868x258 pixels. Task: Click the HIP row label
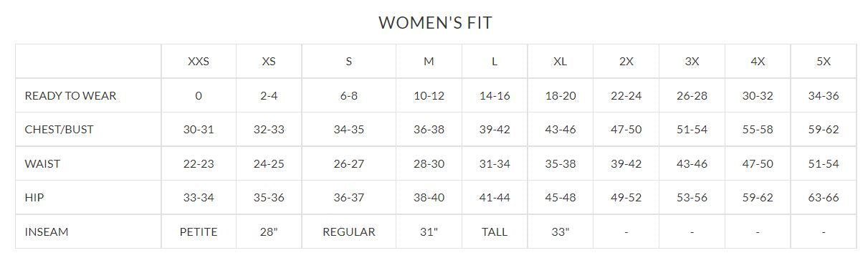click(x=34, y=198)
